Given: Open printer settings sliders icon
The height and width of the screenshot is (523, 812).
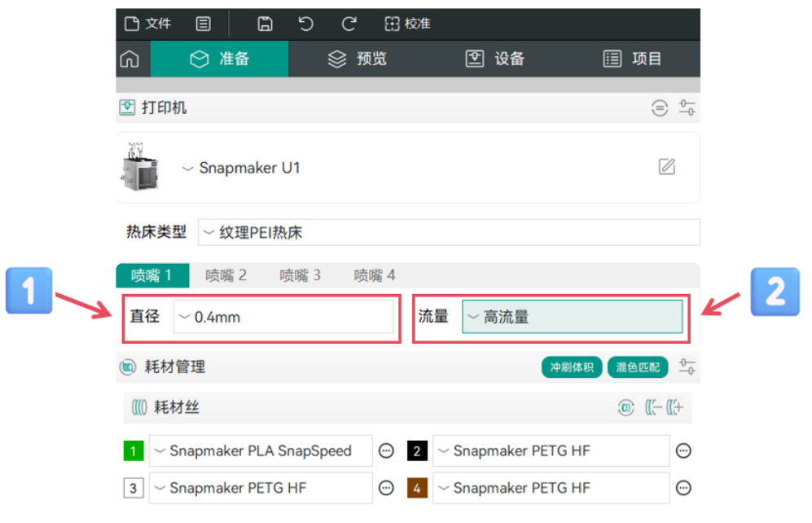Looking at the screenshot, I should [x=687, y=108].
